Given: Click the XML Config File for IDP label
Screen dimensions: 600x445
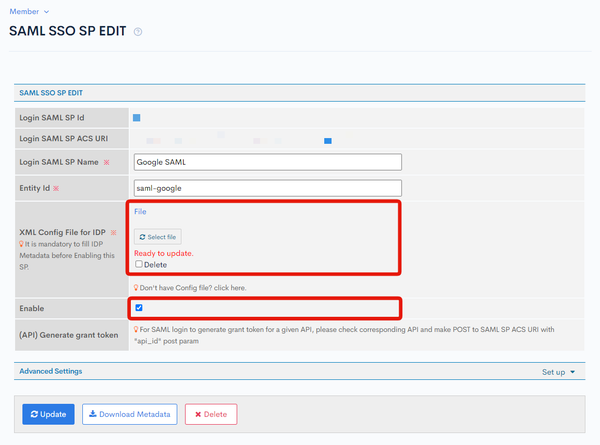Looking at the screenshot, I should 62,232.
